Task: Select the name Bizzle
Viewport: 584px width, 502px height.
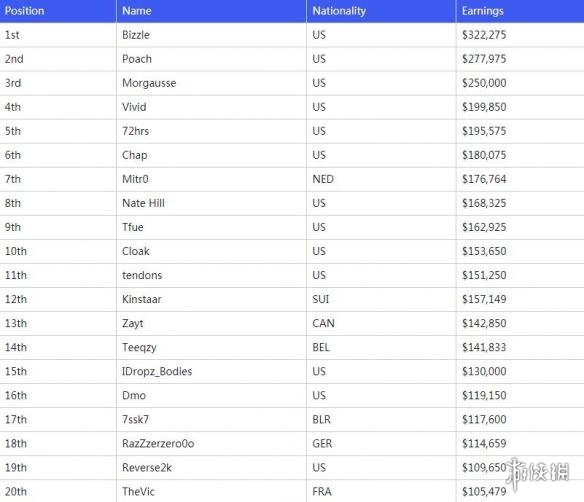Action: (136, 35)
